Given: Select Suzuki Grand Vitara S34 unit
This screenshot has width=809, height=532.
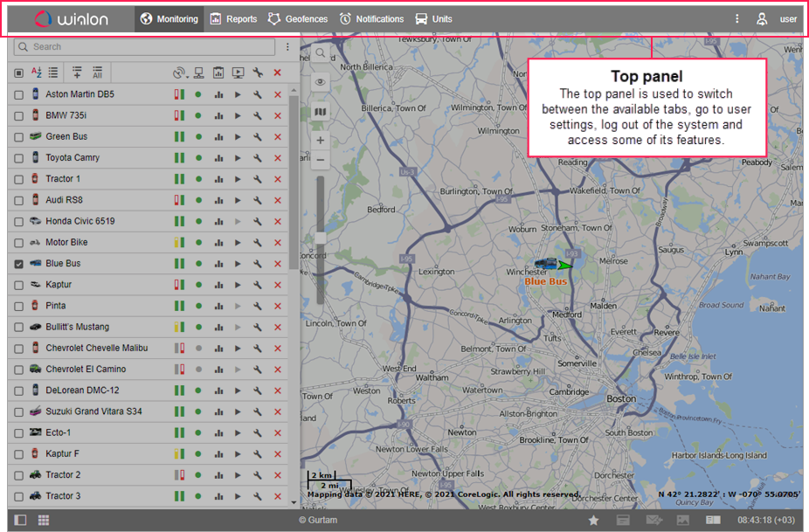Looking at the screenshot, I should point(93,411).
